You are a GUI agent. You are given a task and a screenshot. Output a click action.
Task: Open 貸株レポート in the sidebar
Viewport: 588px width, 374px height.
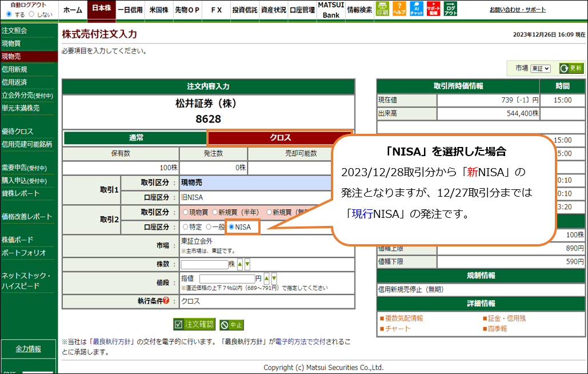(x=21, y=193)
